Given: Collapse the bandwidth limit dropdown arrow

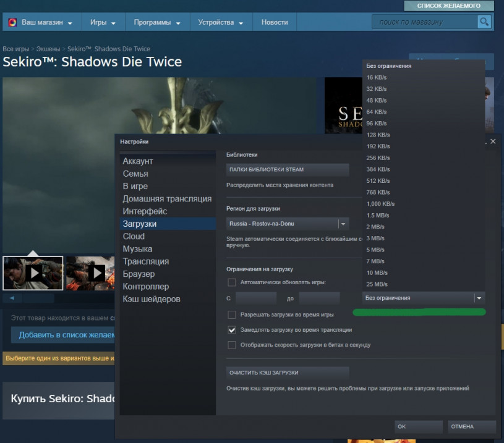Looking at the screenshot, I should pyautogui.click(x=479, y=298).
